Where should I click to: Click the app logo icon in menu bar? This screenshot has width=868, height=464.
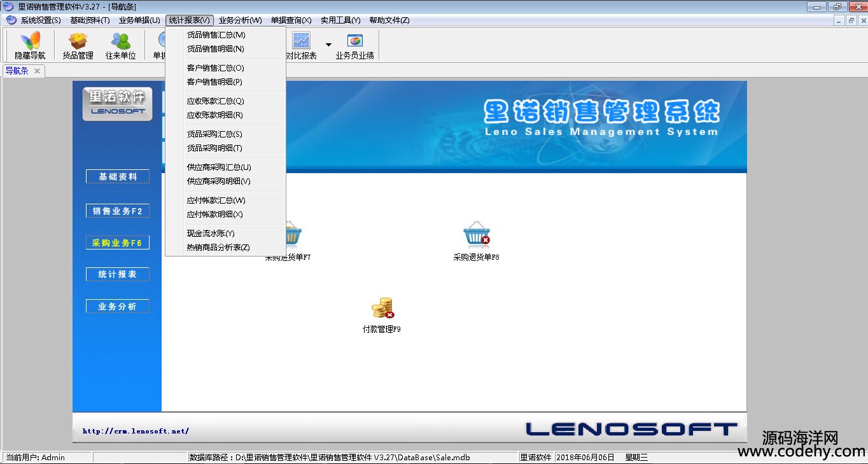click(x=11, y=20)
